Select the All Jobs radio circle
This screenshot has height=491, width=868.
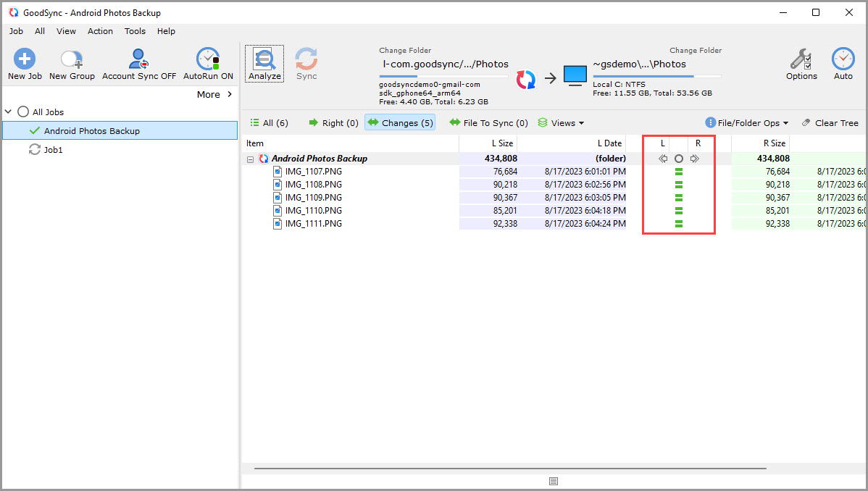click(22, 112)
